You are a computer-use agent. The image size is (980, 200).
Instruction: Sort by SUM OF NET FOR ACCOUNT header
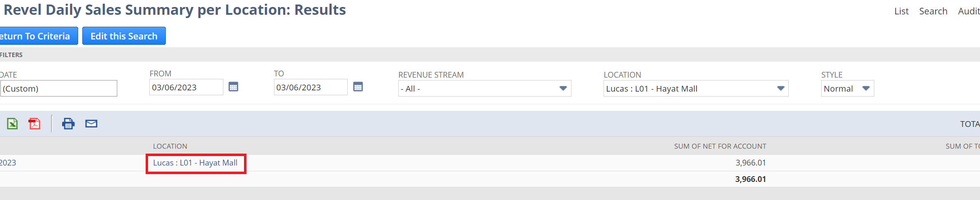click(720, 146)
